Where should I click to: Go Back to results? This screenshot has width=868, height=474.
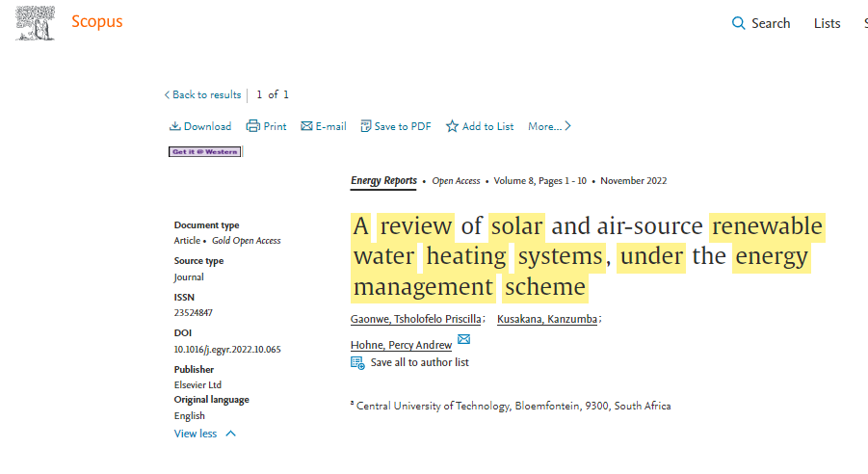click(x=202, y=94)
